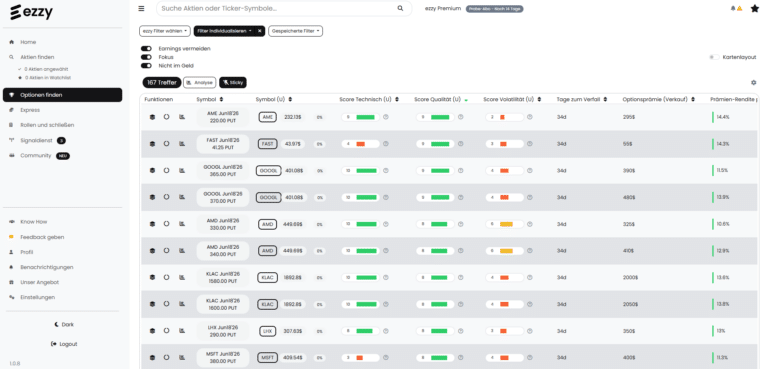Open Feedback geben in sidebar
This screenshot has width=768, height=369.
pos(42,237)
